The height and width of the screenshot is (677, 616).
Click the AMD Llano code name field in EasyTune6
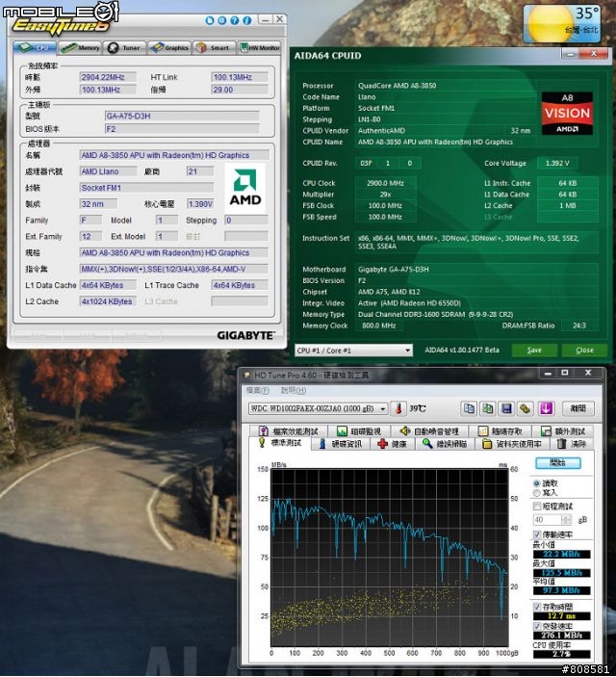108,171
